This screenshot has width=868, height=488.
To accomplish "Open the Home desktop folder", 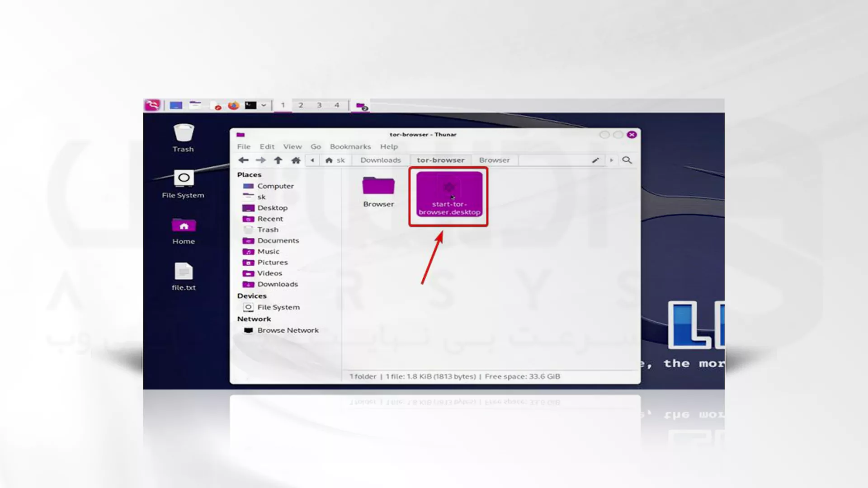I will 184,231.
